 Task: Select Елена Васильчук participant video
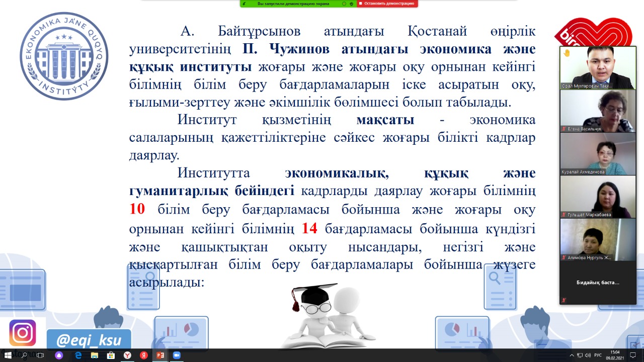click(598, 111)
